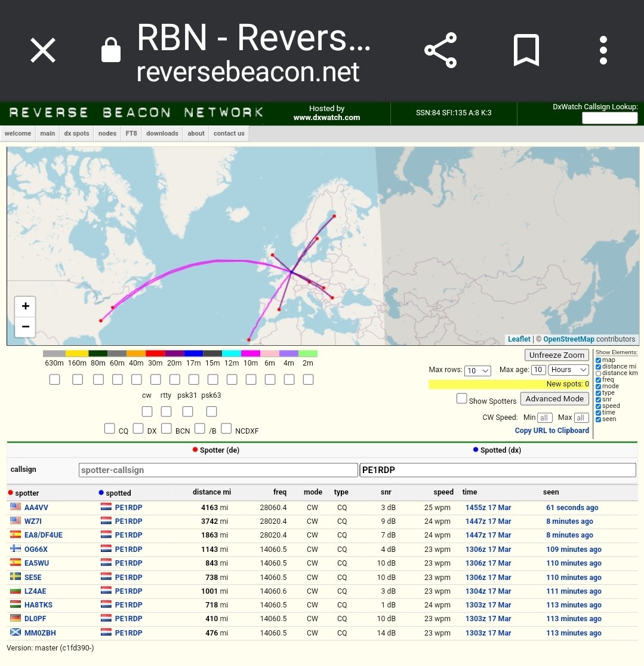Viewport: 644px width, 666px height.
Task: Tap the padlock site security icon
Action: click(111, 50)
